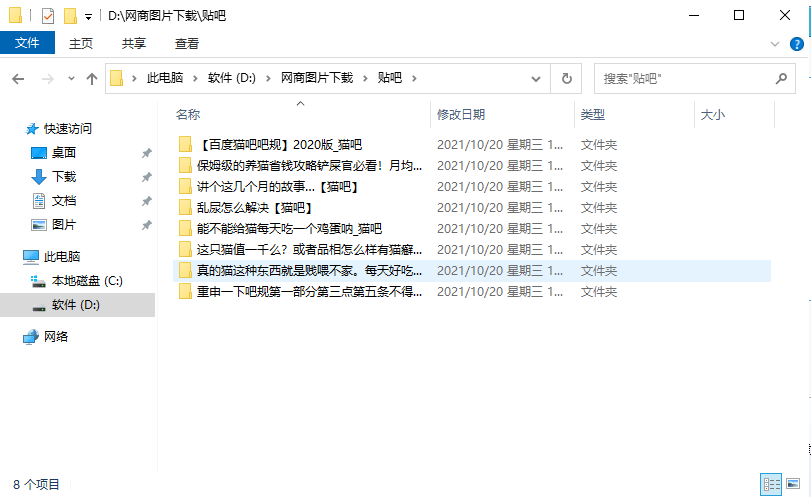Select folder 保姆级的养猫省钱攻略铲屎官必看

309,165
